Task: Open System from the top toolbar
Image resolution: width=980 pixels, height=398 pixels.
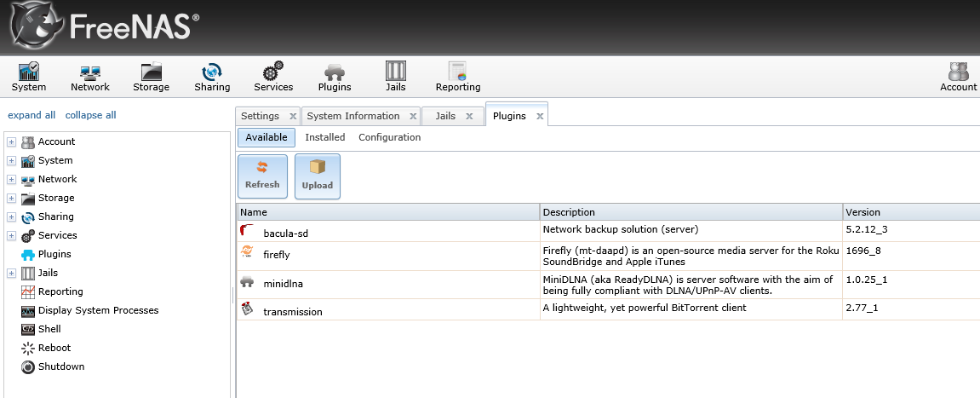Action: click(29, 77)
